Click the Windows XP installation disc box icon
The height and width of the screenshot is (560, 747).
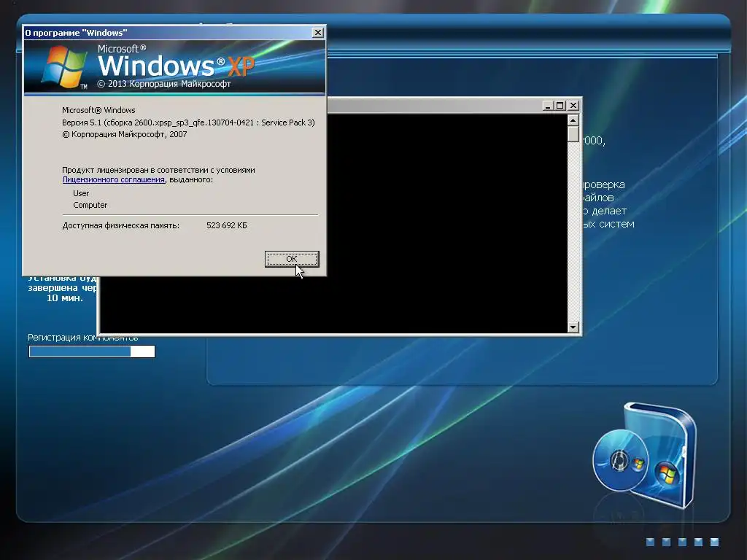(645, 455)
